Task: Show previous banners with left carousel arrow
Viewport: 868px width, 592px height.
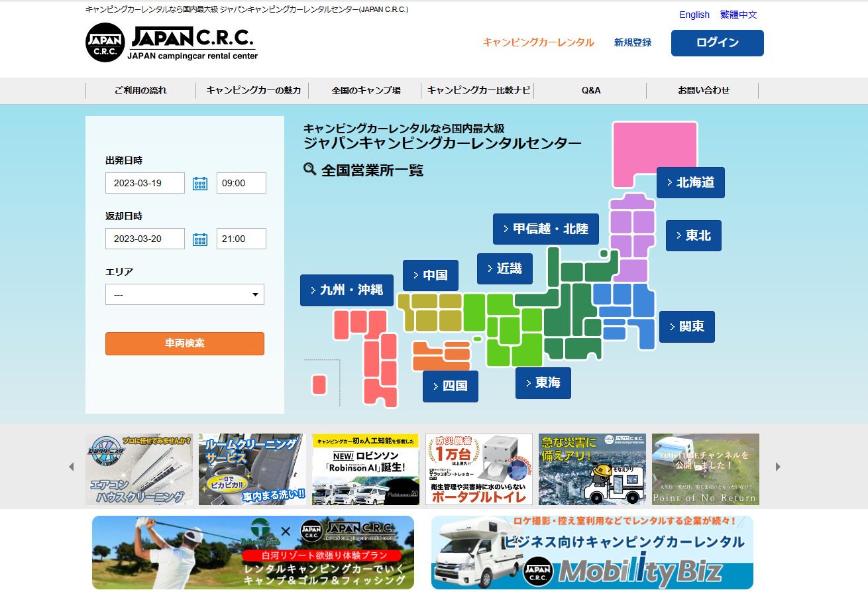Action: click(x=72, y=467)
